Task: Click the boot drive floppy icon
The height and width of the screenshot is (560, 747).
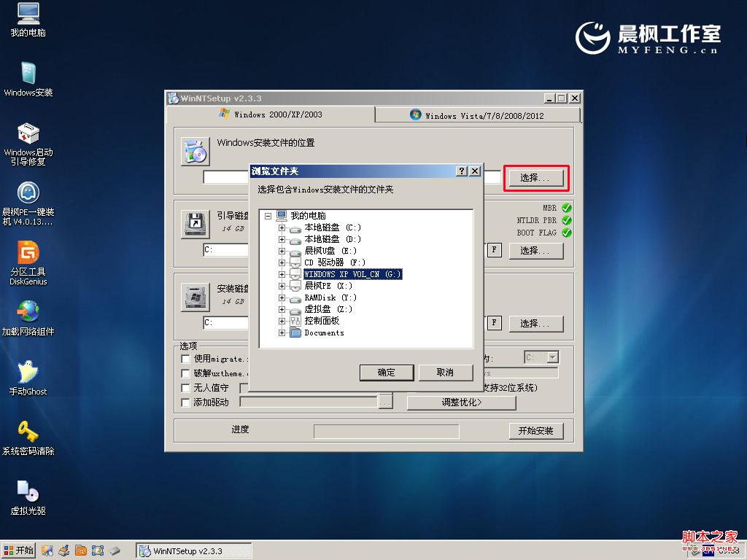Action: (196, 225)
